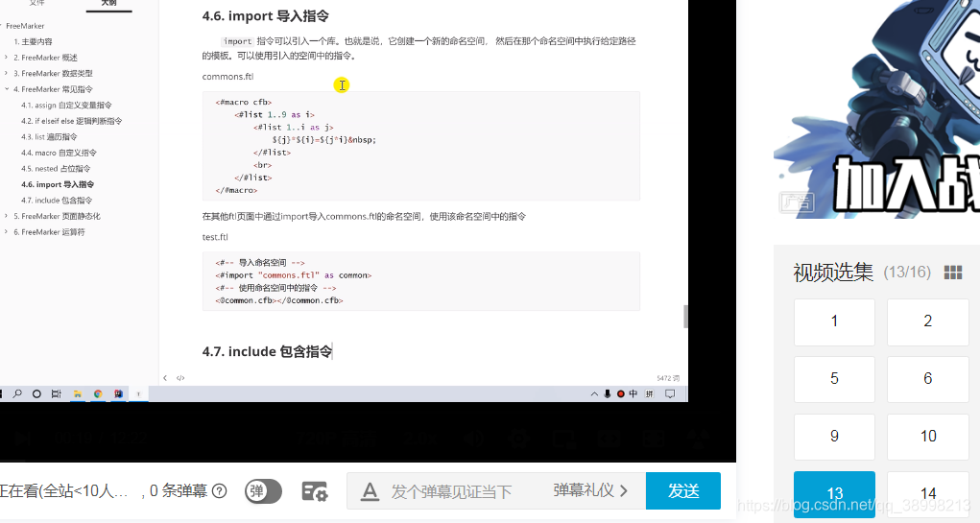Open the Windows notification center
The width and height of the screenshot is (980, 523).
(670, 393)
